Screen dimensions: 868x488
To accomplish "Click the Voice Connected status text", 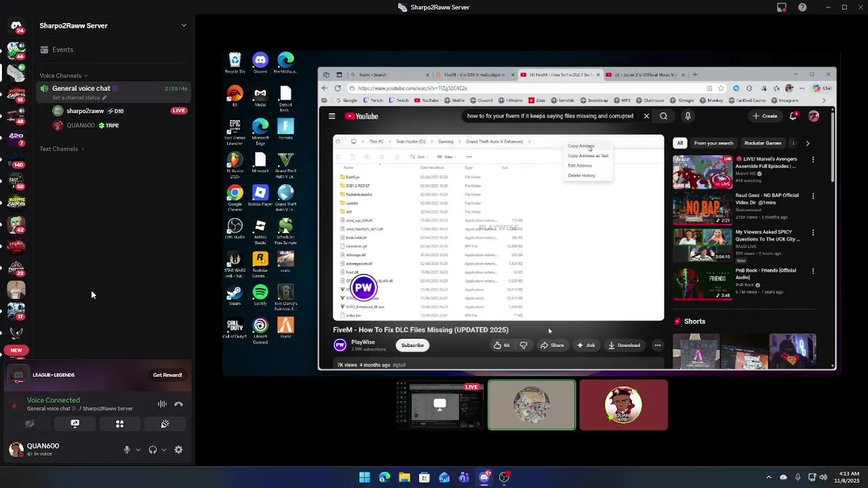I will [x=54, y=401].
